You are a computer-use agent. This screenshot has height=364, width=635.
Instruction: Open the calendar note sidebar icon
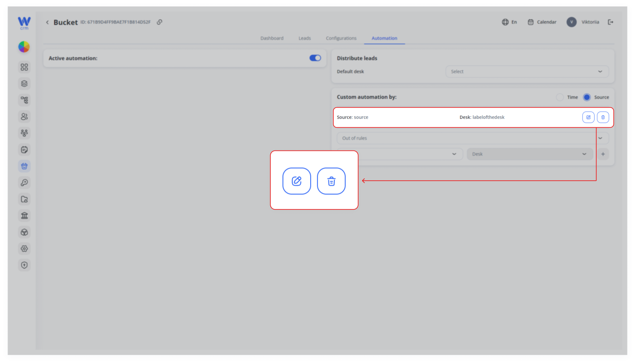(24, 150)
